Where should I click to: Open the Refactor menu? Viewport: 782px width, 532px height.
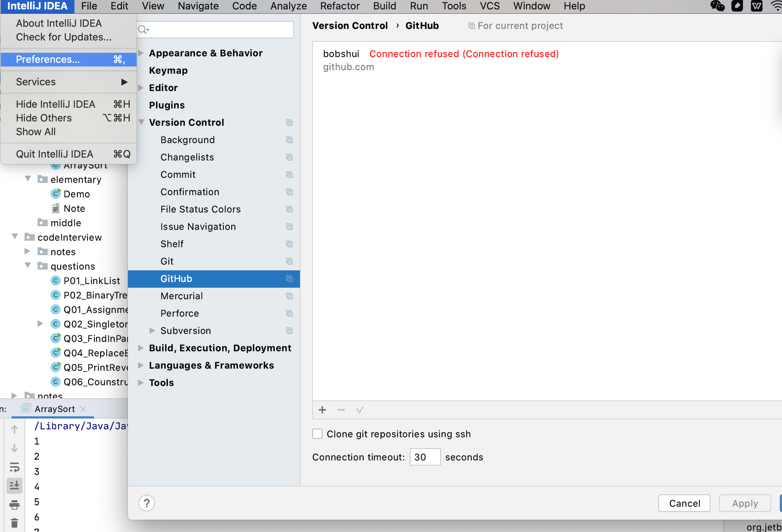[x=340, y=6]
